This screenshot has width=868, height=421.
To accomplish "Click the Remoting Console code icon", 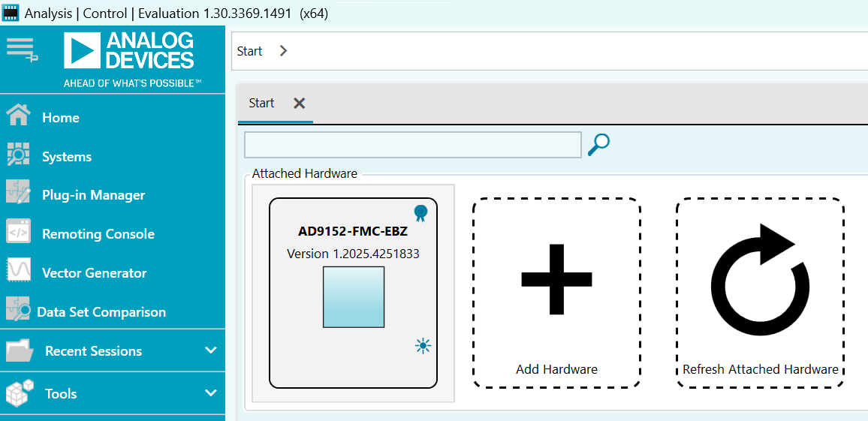I will coord(18,233).
